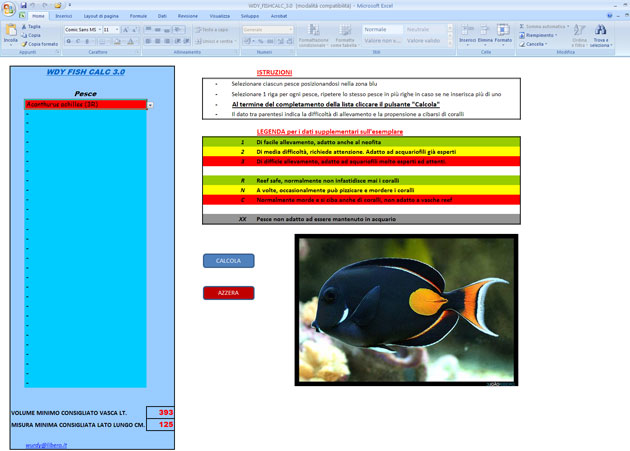Image resolution: width=630 pixels, height=451 pixels.
Task: Toggle bottom vertical alignment
Action: pos(167,29)
